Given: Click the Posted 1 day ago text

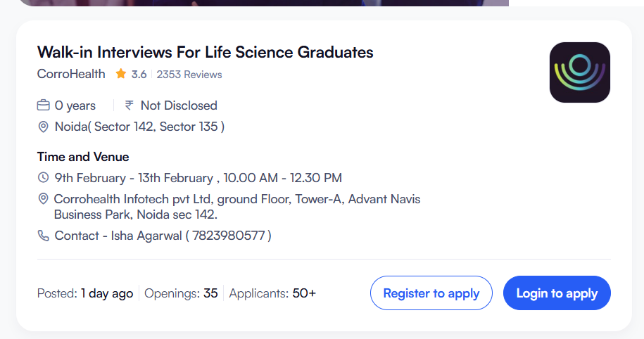Looking at the screenshot, I should point(85,293).
